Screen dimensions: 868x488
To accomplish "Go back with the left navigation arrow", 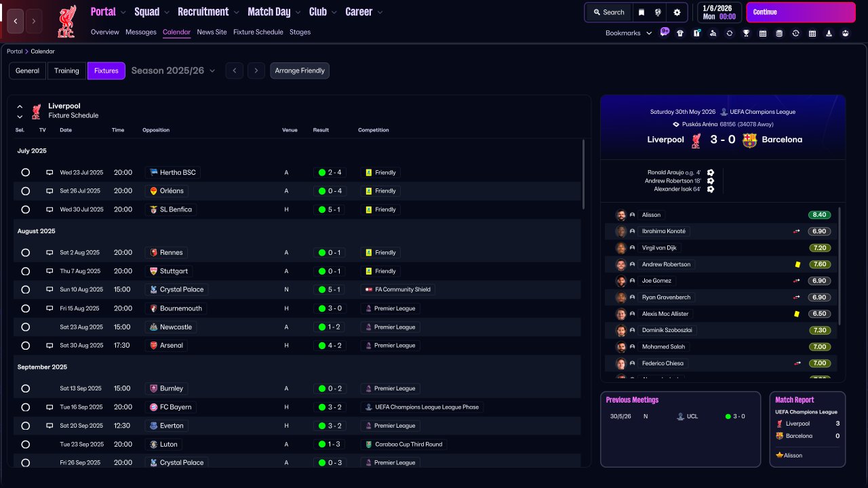I will coord(16,21).
